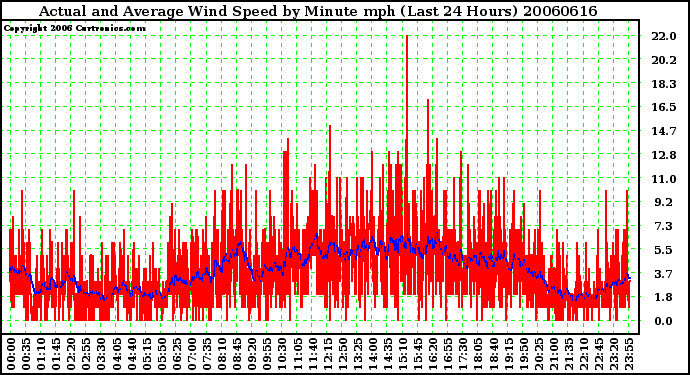Click the 12:50 time label
Screen dimensions: 690x375
tap(343, 354)
